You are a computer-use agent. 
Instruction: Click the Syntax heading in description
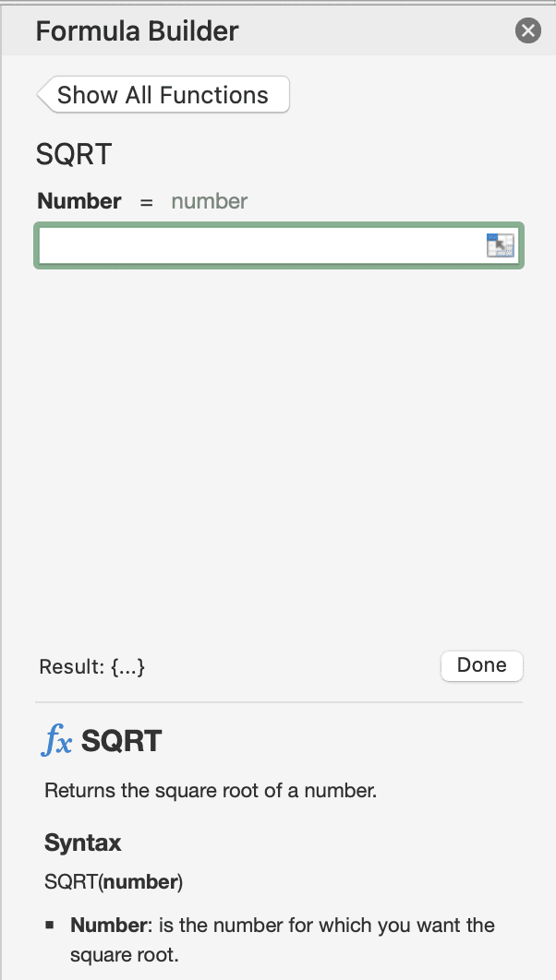(x=81, y=843)
